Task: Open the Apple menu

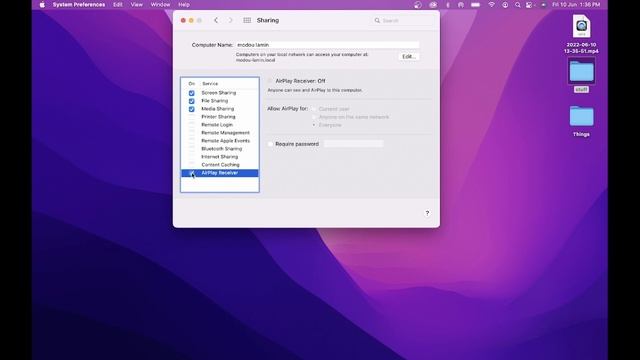Action: 42,5
